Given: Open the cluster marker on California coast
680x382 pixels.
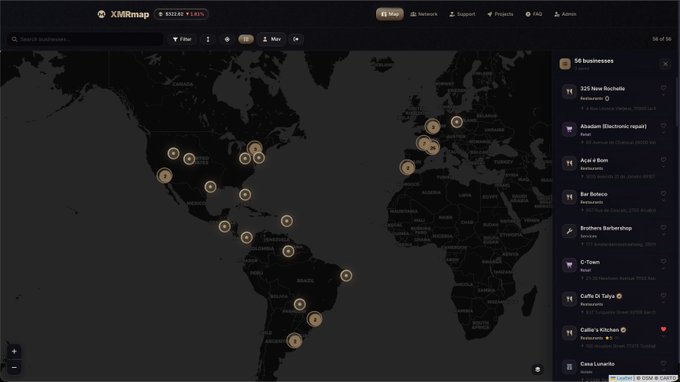Looking at the screenshot, I should 164,176.
